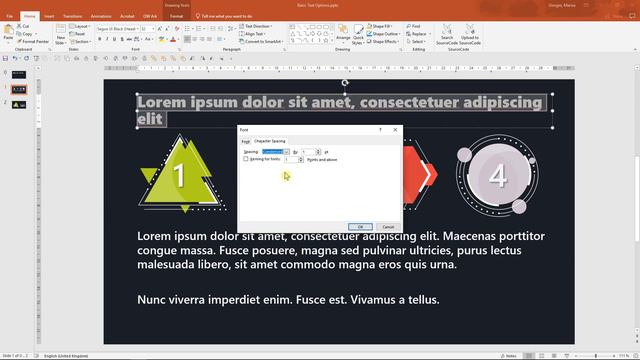Open the Shape Effects dropdown
Image resolution: width=640 pixels, height=360 pixels.
point(382,42)
